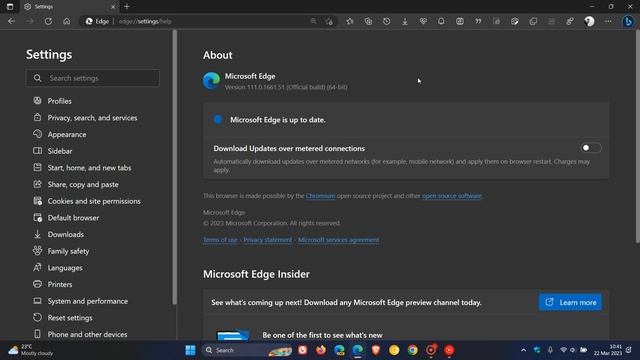Viewport: 640px width, 360px height.
Task: Open Collections from the toolbar
Action: pyautogui.click(x=368, y=21)
